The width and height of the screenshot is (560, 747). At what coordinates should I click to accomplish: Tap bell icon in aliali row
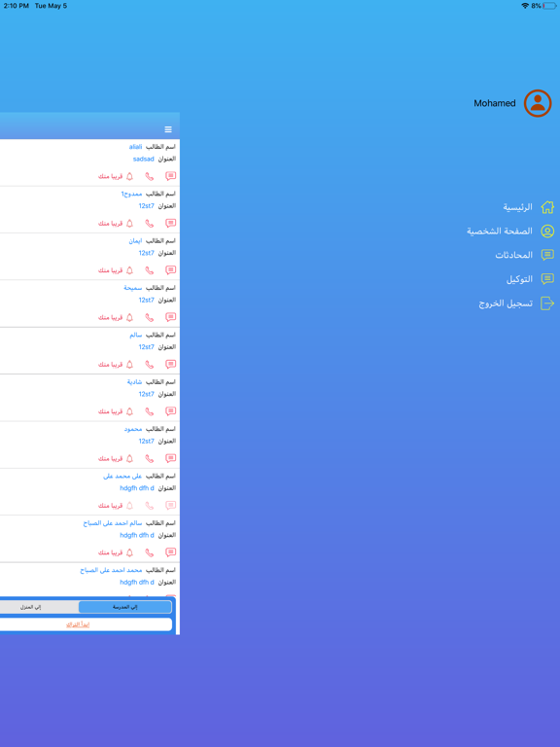[x=129, y=176]
